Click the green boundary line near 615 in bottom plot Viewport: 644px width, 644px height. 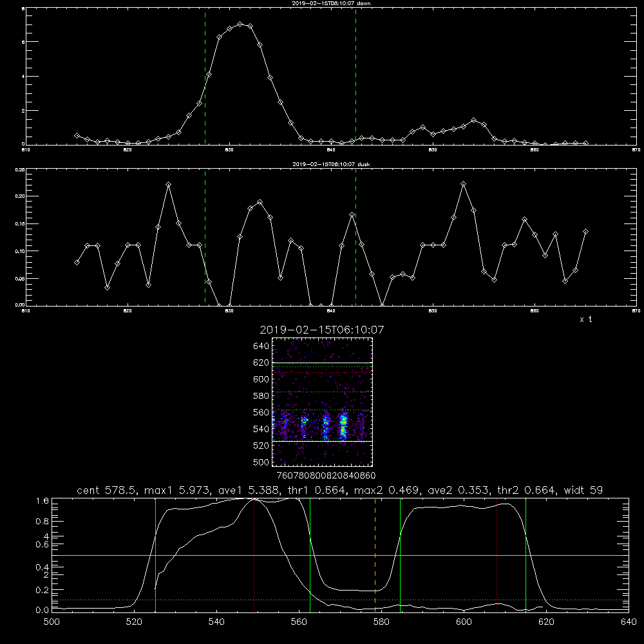click(x=526, y=555)
